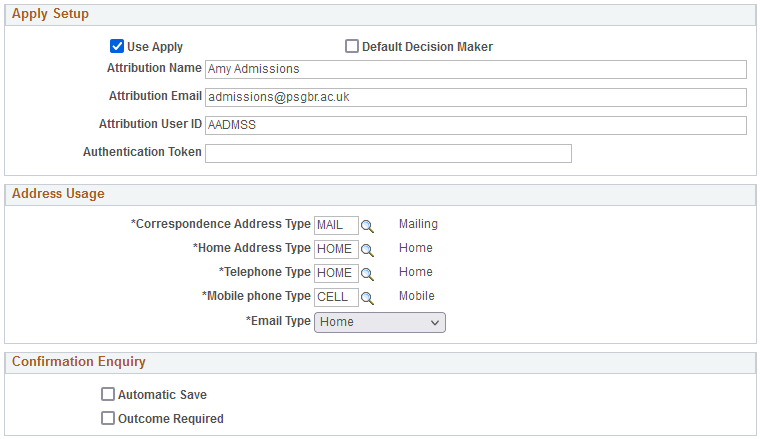The width and height of the screenshot is (760, 439).
Task: Uncheck the Use Apply checkbox
Action: click(117, 46)
